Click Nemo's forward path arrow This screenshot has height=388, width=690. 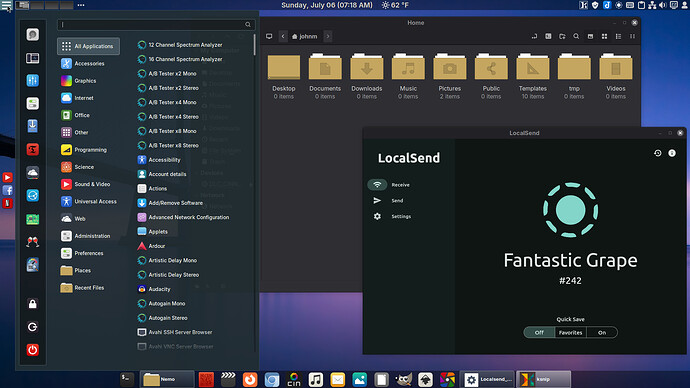328,37
